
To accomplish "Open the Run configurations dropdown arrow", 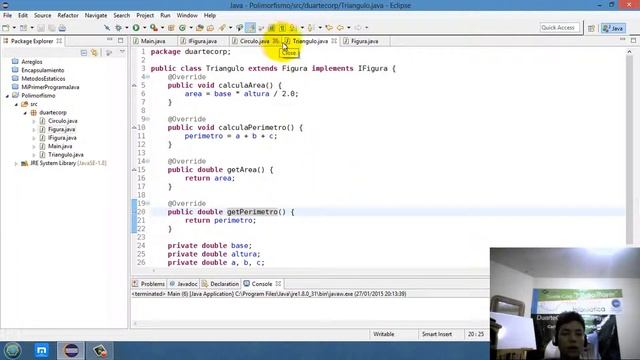I will pyautogui.click(x=144, y=28).
